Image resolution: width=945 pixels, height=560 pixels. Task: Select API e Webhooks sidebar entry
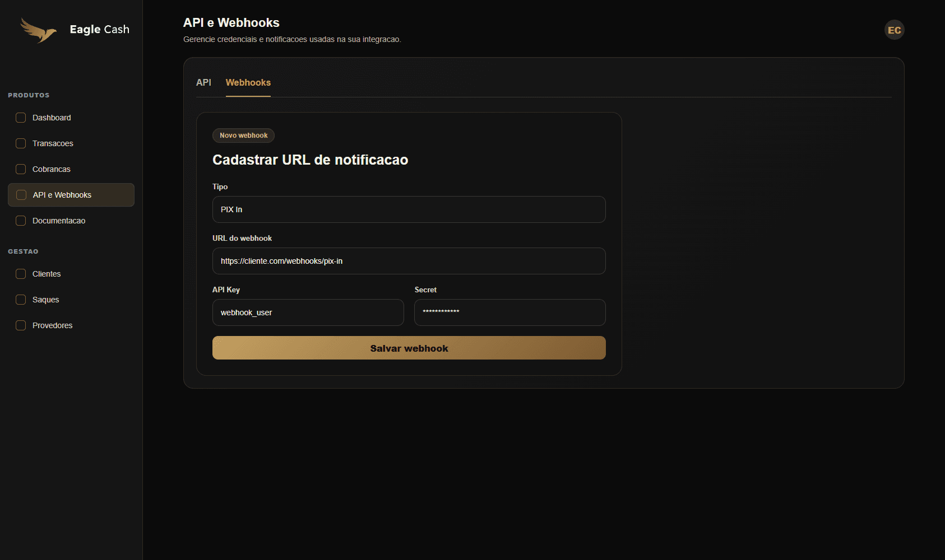tap(71, 195)
